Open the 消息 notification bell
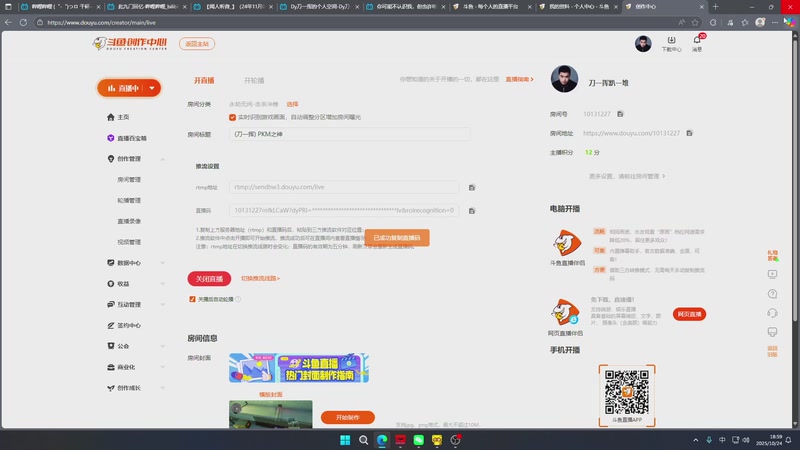Viewport: 800px width, 450px height. coord(697,44)
